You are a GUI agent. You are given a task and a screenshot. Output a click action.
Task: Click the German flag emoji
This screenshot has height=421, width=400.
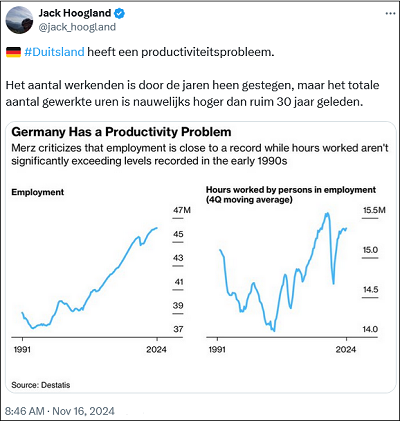(13, 52)
